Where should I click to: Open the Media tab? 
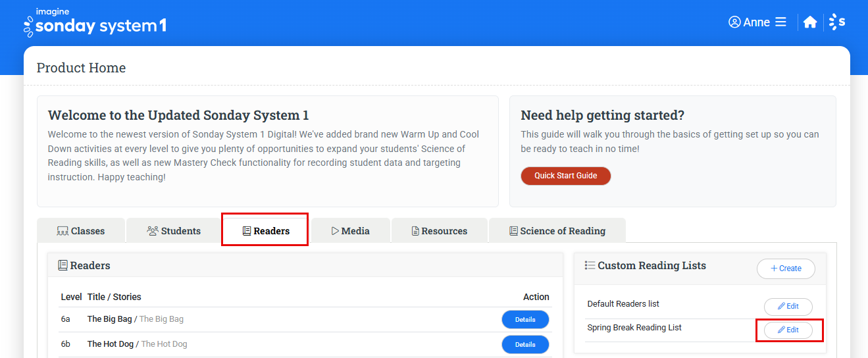coord(350,231)
